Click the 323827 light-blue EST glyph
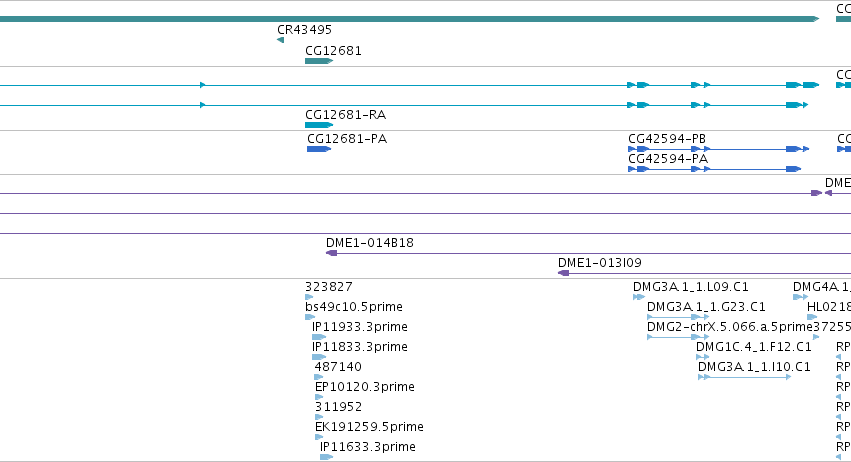This screenshot has height=462, width=851. 309,297
